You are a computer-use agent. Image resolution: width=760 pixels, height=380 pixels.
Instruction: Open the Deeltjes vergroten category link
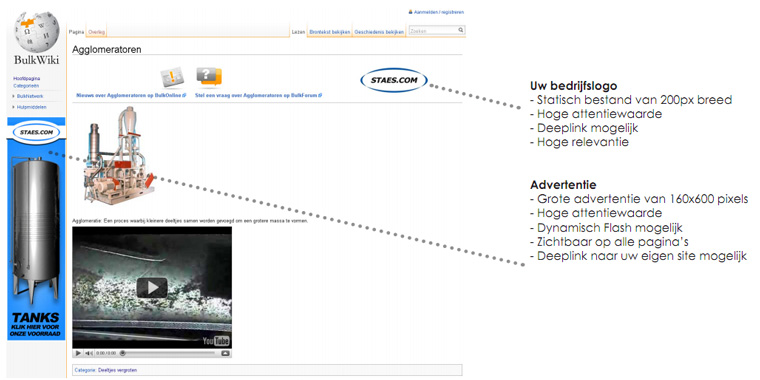coord(117,370)
